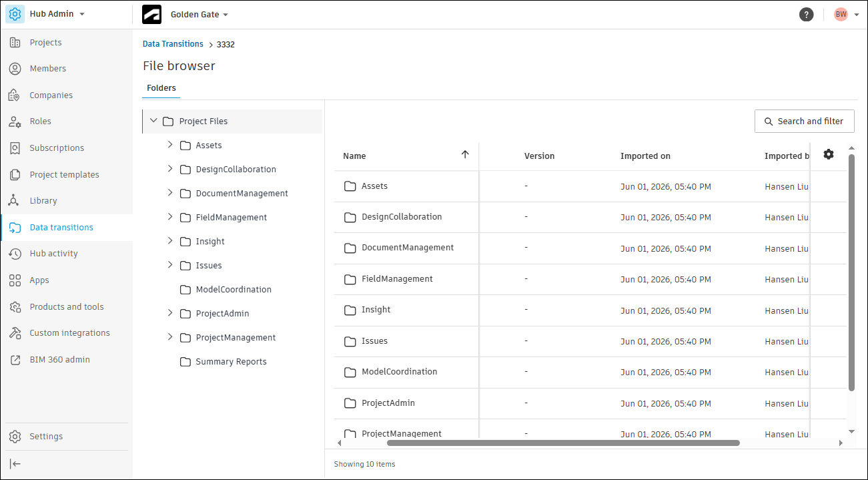Screen dimensions: 868x480
Task: Click the horizontal scrollbar thumb
Action: point(563,443)
